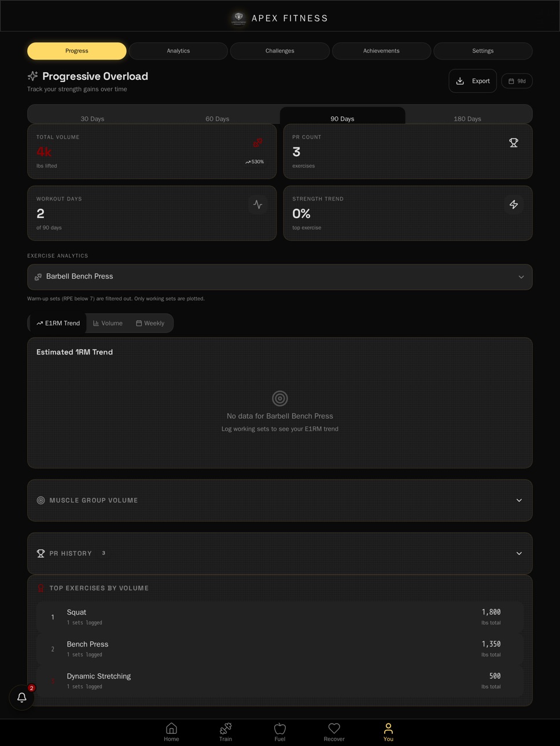The image size is (560, 746).
Task: Open the 90d date range selector
Action: tap(517, 82)
